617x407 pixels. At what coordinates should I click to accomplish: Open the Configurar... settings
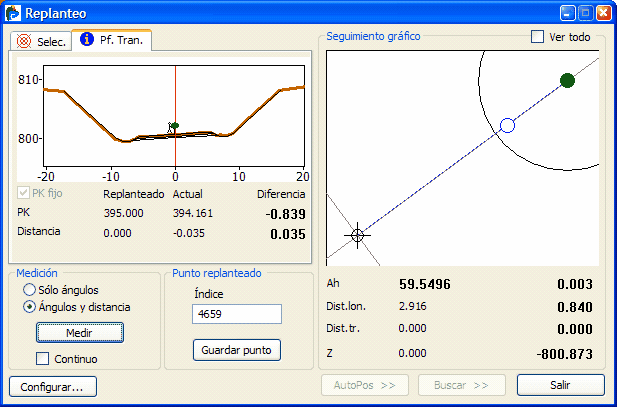(x=52, y=385)
